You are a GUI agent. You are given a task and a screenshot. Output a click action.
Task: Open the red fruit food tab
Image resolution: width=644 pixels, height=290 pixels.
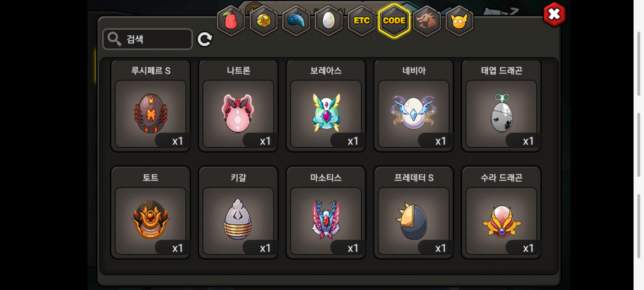tap(231, 21)
